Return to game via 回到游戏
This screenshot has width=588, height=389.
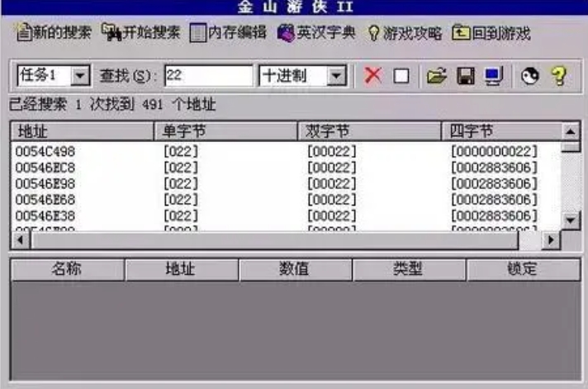[x=491, y=33]
